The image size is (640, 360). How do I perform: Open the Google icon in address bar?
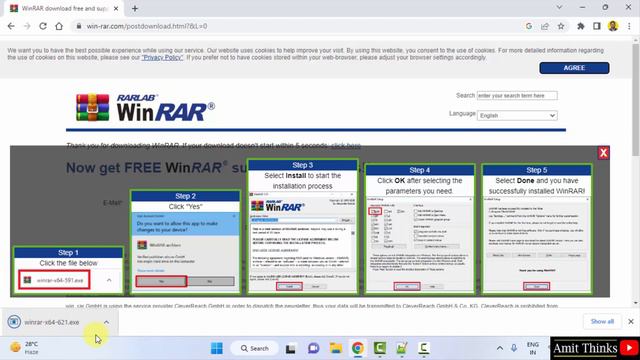529,26
